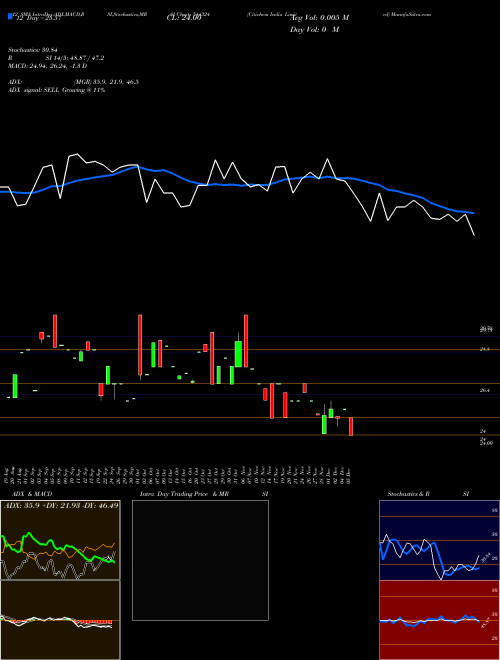This screenshot has height=660, width=500.
Task: Click the 'SI 14/3: 48.87 / 47.2' reading
Action: coord(75,58)
